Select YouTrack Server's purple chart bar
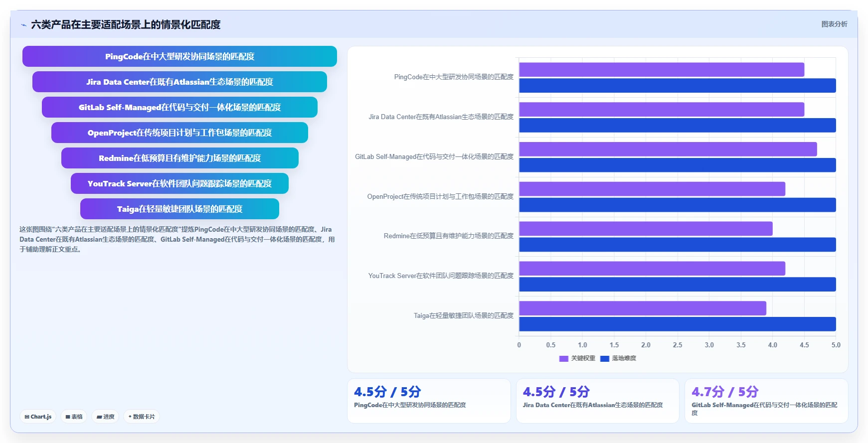 652,269
